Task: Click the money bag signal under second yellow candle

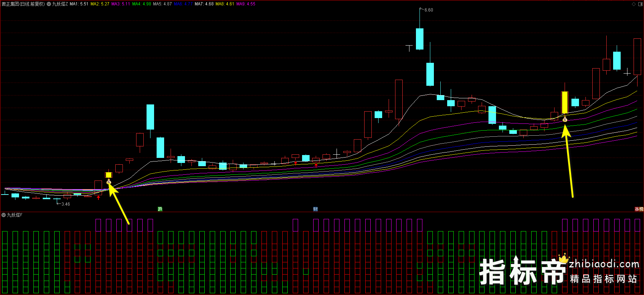Action: (x=565, y=119)
